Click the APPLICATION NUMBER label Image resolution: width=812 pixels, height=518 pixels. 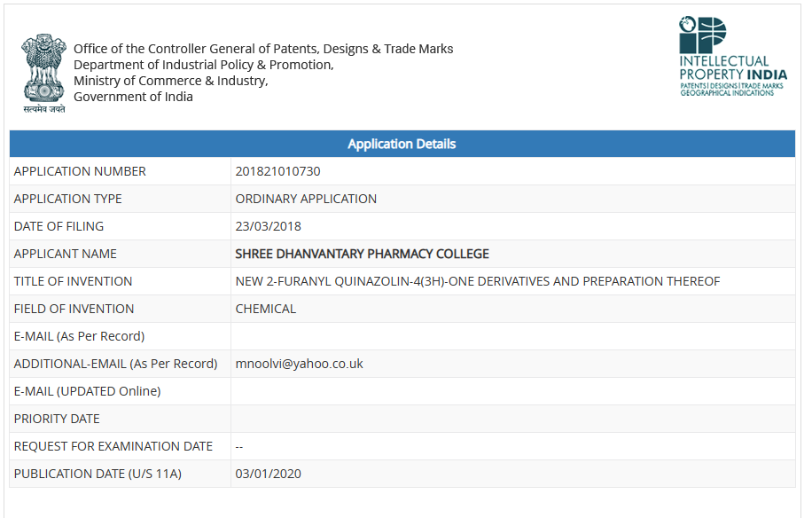(x=80, y=171)
